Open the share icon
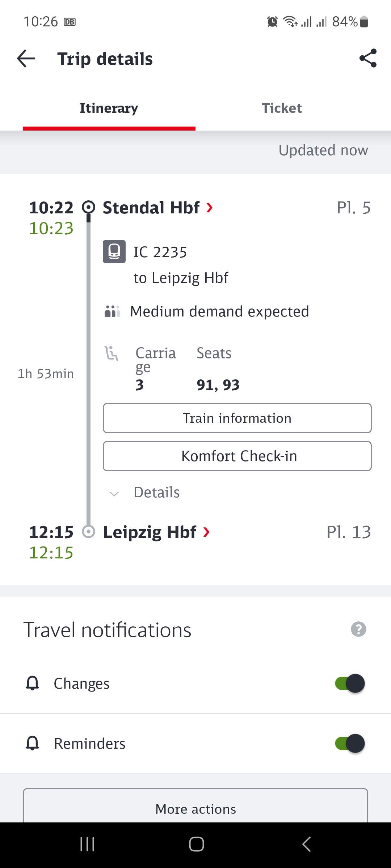The image size is (391, 868). [368, 58]
